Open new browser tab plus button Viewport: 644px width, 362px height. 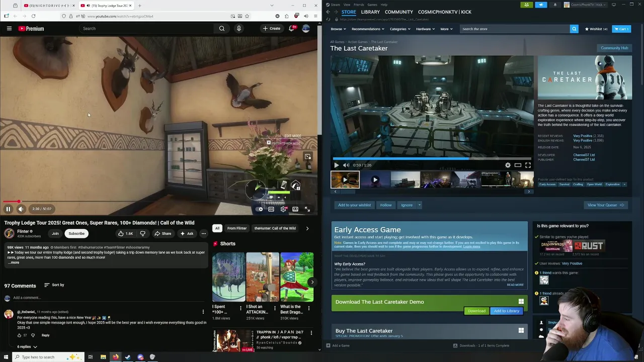pyautogui.click(x=139, y=6)
